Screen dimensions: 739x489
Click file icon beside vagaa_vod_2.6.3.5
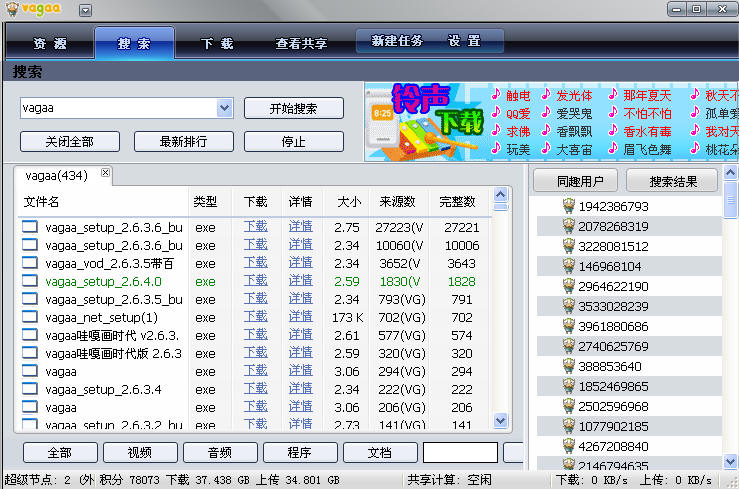coord(30,263)
